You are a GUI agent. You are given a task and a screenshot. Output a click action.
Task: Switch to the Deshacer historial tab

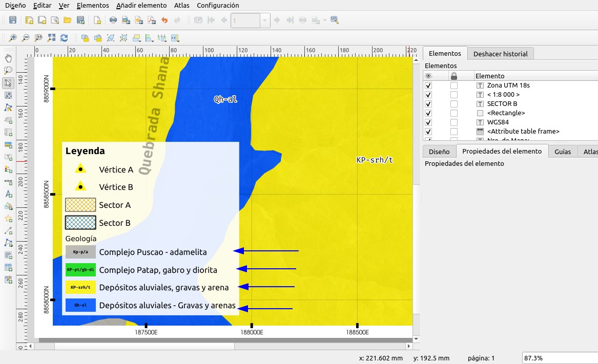[x=500, y=54]
